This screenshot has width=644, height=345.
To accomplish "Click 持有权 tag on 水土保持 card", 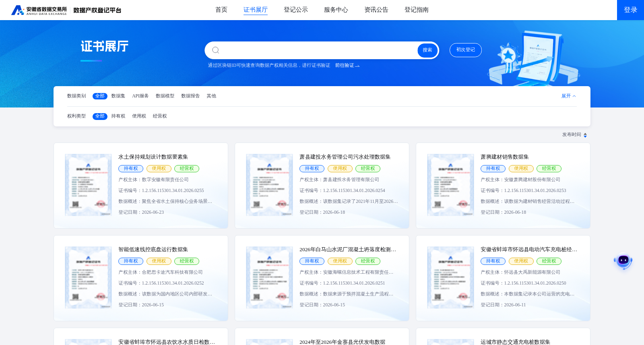I will pyautogui.click(x=131, y=169).
